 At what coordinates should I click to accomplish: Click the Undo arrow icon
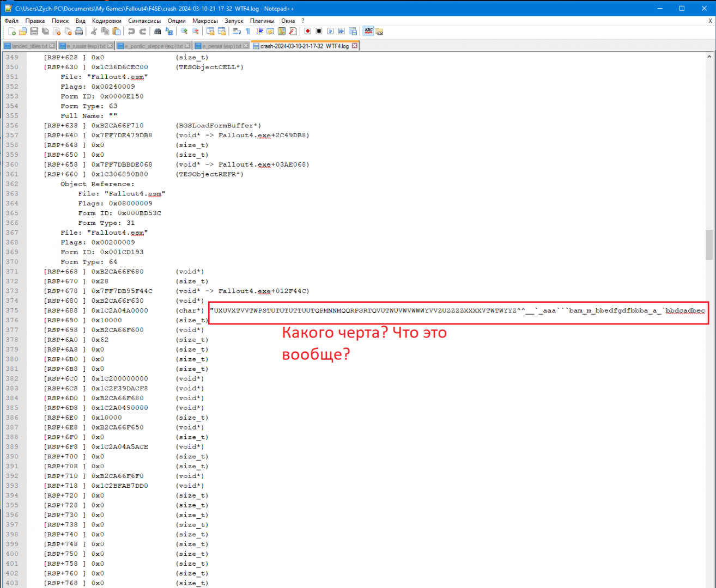(131, 32)
